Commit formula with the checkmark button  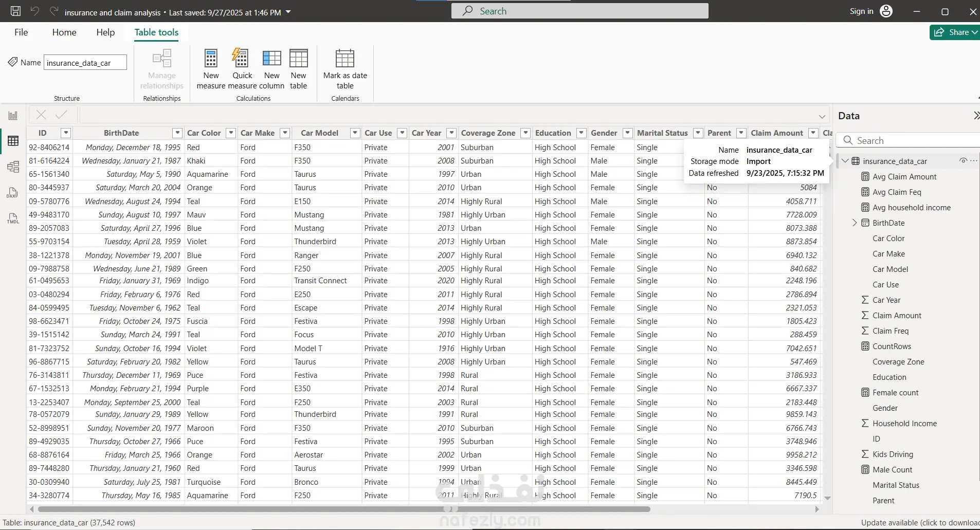[x=62, y=115]
